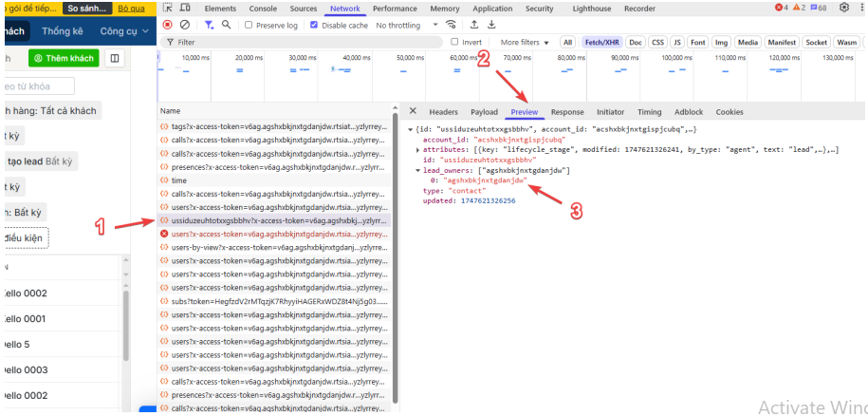Viewport: 868px width, 416px height.
Task: Select the time request row
Action: [274, 180]
